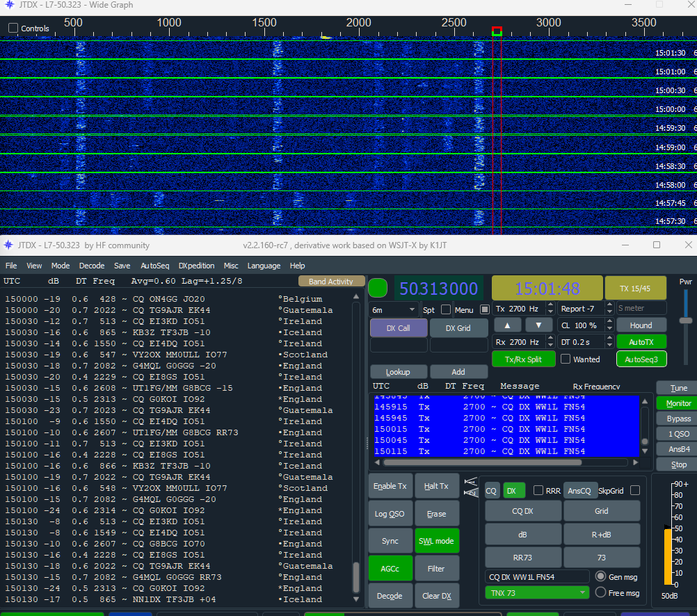Open the DXpedition menu

click(x=196, y=266)
